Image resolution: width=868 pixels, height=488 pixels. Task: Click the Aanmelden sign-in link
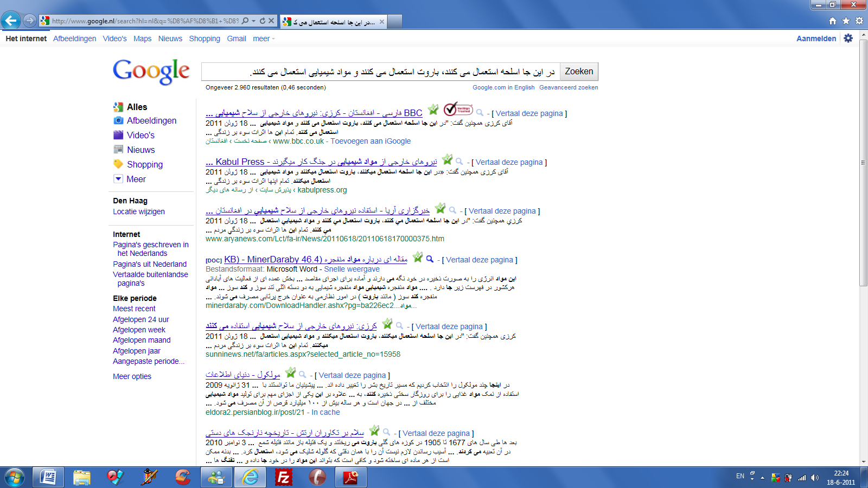click(816, 38)
